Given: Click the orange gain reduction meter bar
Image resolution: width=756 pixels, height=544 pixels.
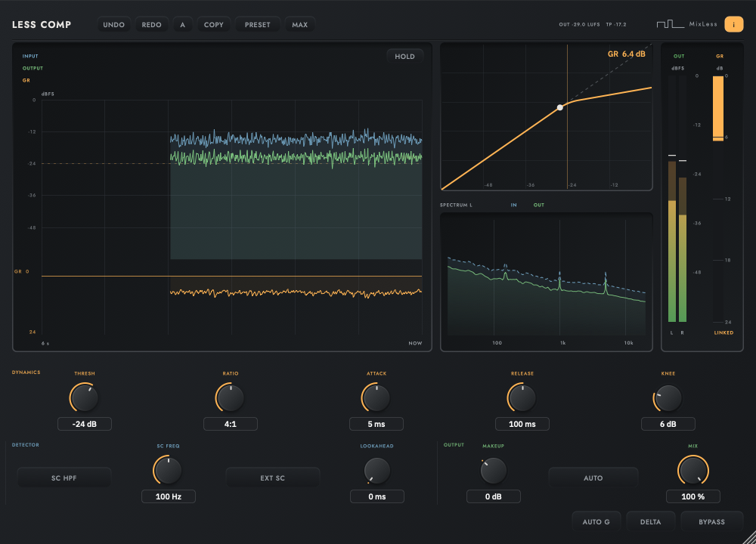Looking at the screenshot, I should [718, 108].
